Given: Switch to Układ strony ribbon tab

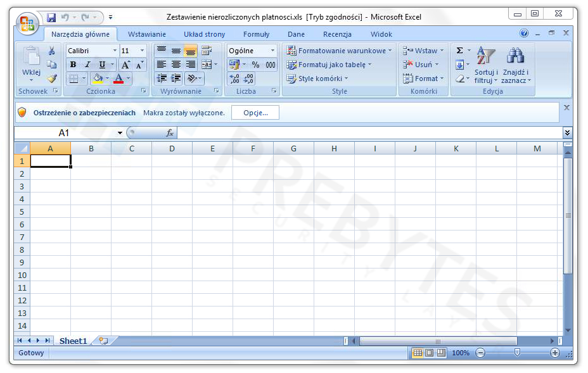Looking at the screenshot, I should [x=205, y=34].
